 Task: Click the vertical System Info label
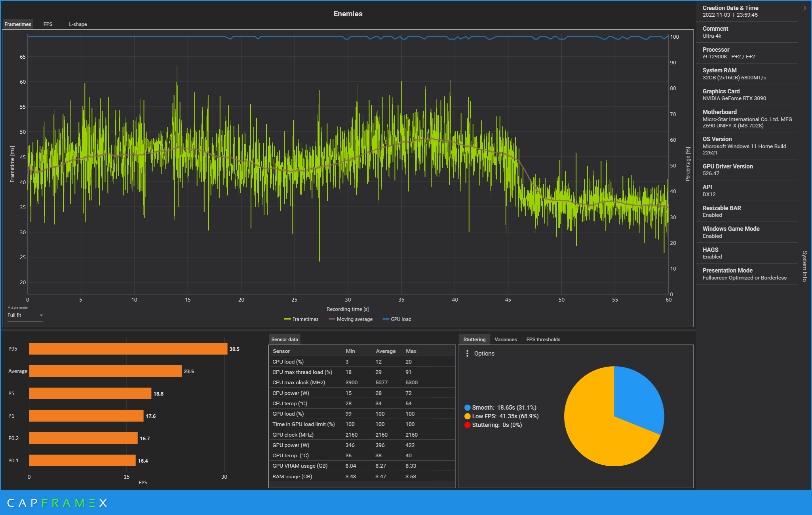805,266
